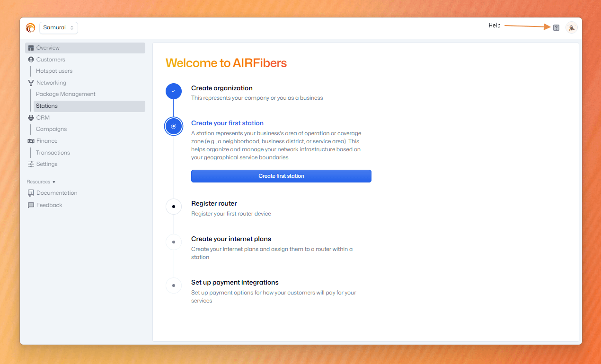The image size is (601, 364).
Task: Click the completed Create organization checkmark
Action: coord(174,91)
